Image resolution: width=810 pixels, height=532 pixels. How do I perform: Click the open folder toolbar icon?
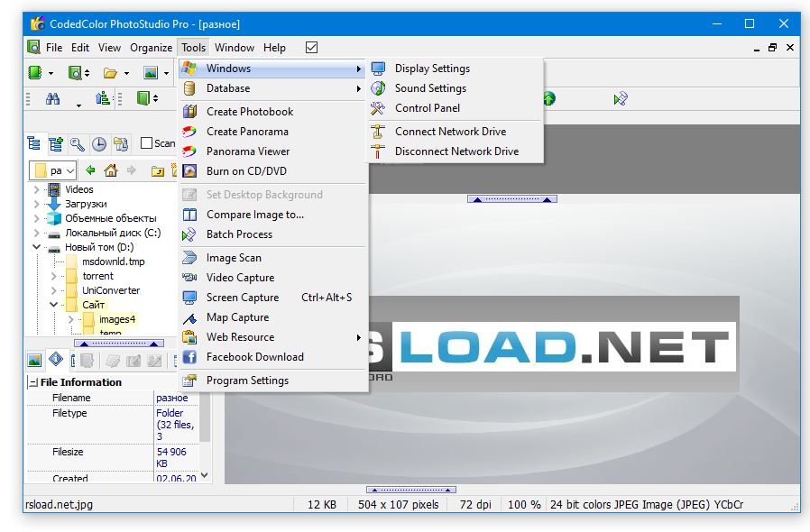(x=110, y=73)
